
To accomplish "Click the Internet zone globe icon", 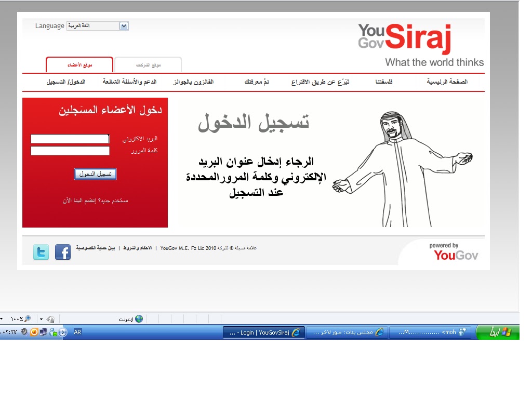I will [x=139, y=319].
